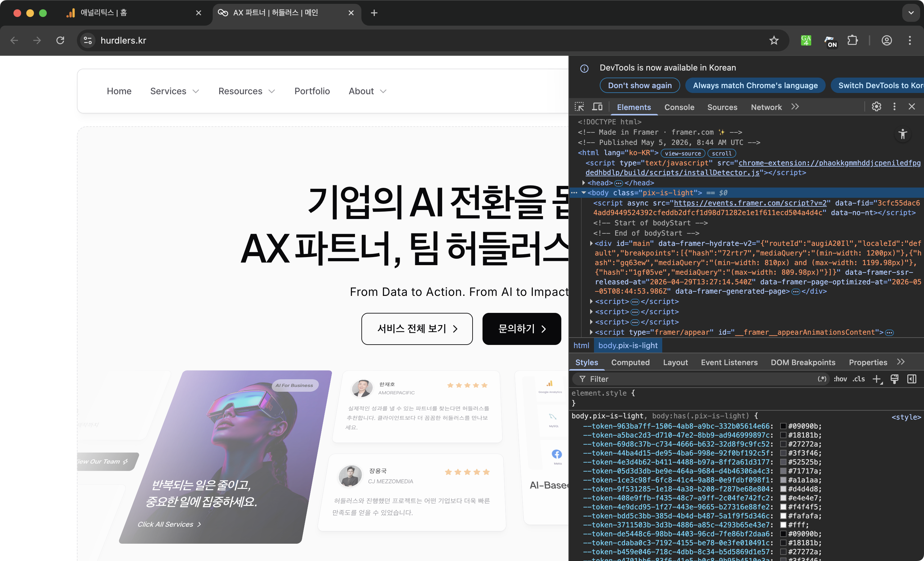Expand the head element node
This screenshot has width=924, height=561.
[x=583, y=183]
